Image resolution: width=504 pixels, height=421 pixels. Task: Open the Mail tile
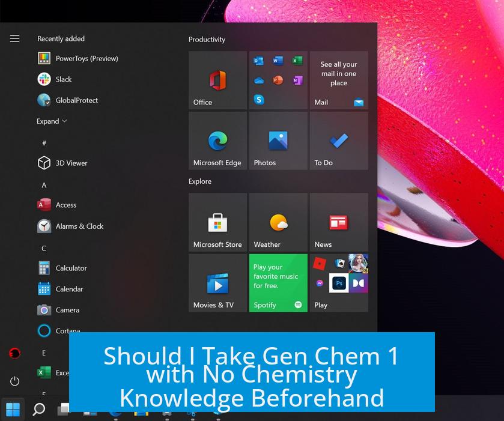(x=339, y=80)
